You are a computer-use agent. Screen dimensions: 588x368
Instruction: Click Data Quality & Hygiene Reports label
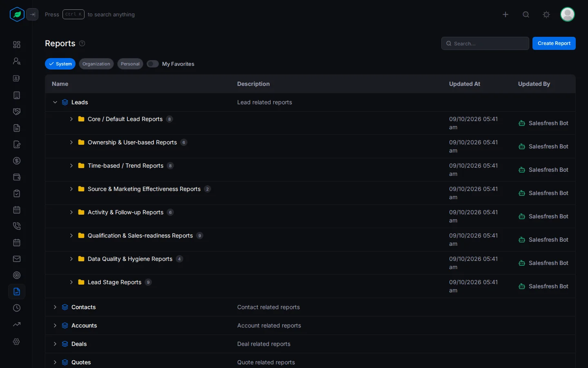[x=130, y=259]
